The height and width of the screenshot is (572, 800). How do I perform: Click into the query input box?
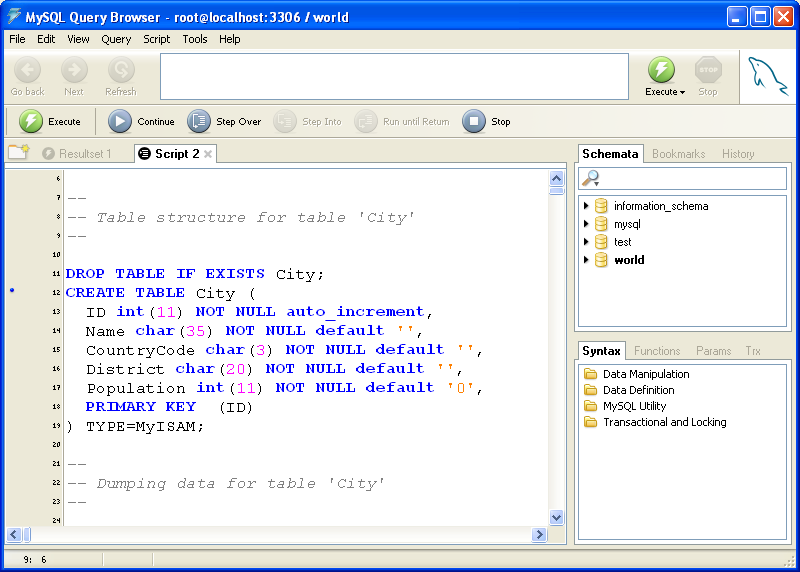pyautogui.click(x=394, y=77)
